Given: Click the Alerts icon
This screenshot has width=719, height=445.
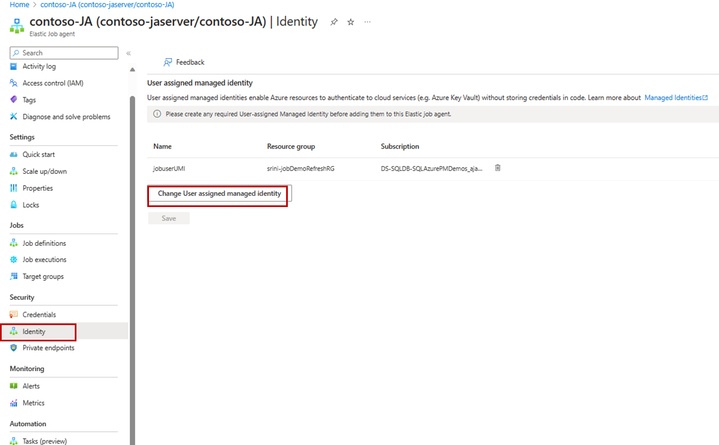Looking at the screenshot, I should tap(14, 386).
